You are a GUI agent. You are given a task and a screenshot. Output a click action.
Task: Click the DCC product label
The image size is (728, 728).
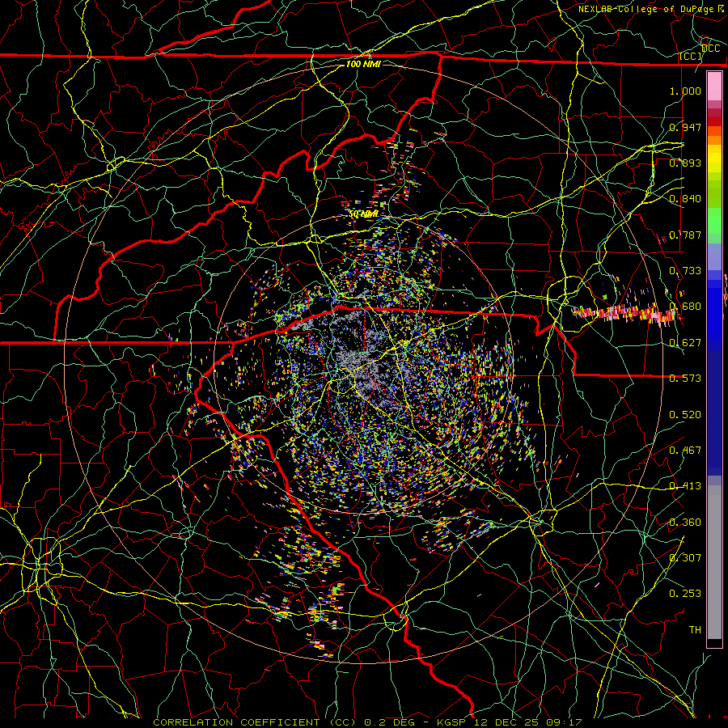(711, 49)
